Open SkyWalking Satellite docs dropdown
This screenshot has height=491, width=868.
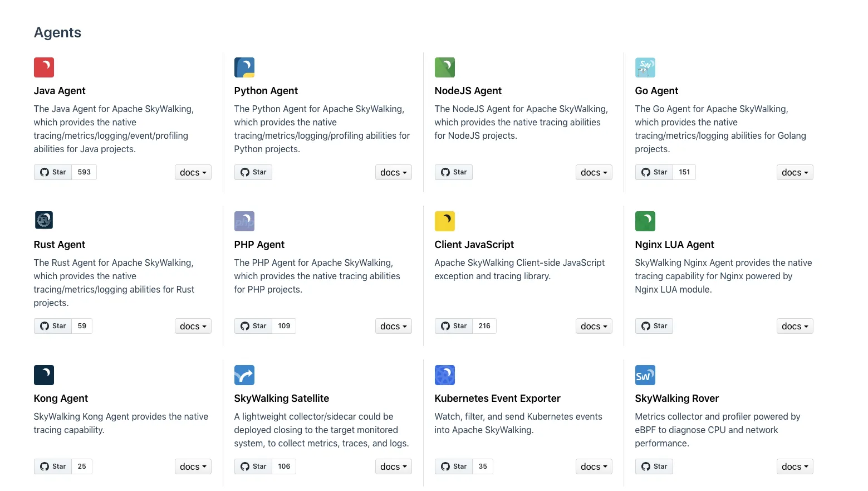tap(394, 466)
